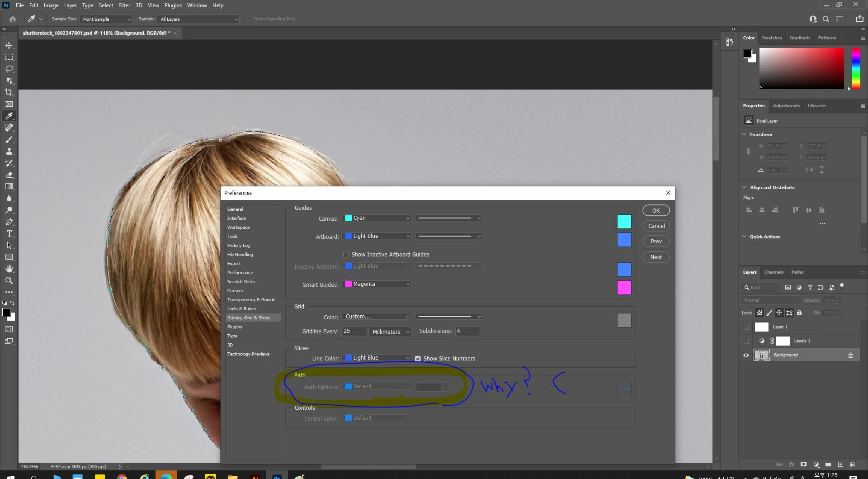Select the Lasso tool
The width and height of the screenshot is (868, 479).
point(9,69)
